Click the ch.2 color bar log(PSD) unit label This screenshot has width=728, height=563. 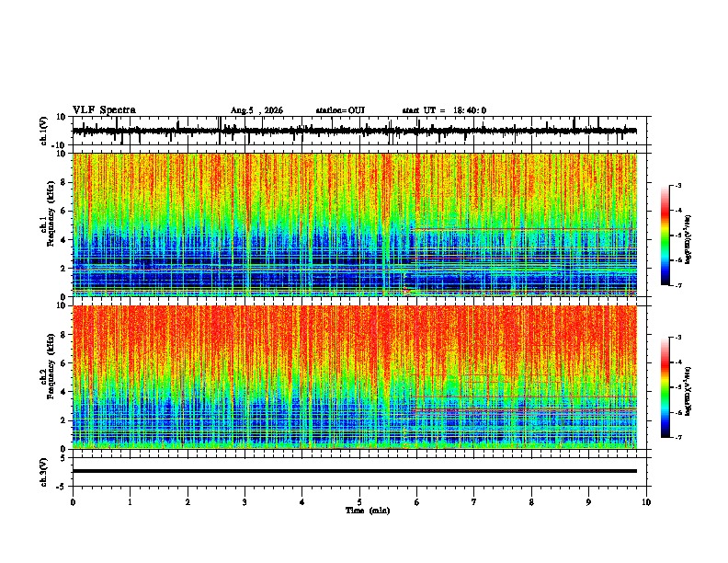point(688,392)
